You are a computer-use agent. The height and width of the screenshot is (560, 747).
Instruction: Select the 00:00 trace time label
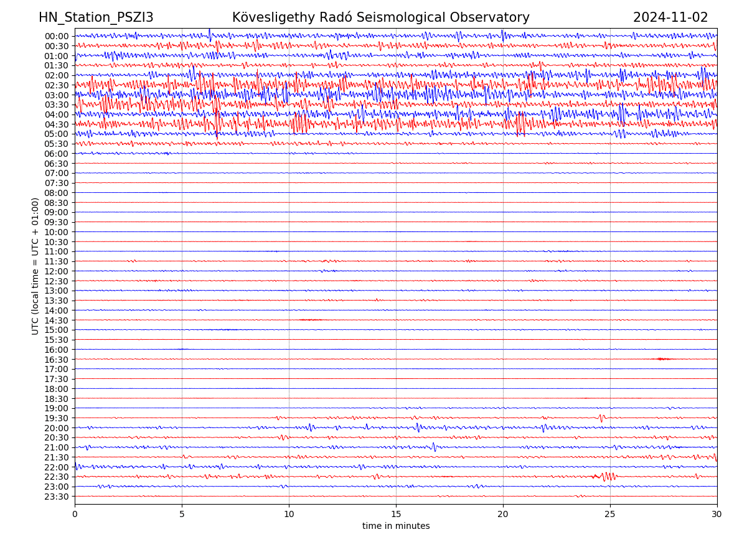(x=57, y=36)
